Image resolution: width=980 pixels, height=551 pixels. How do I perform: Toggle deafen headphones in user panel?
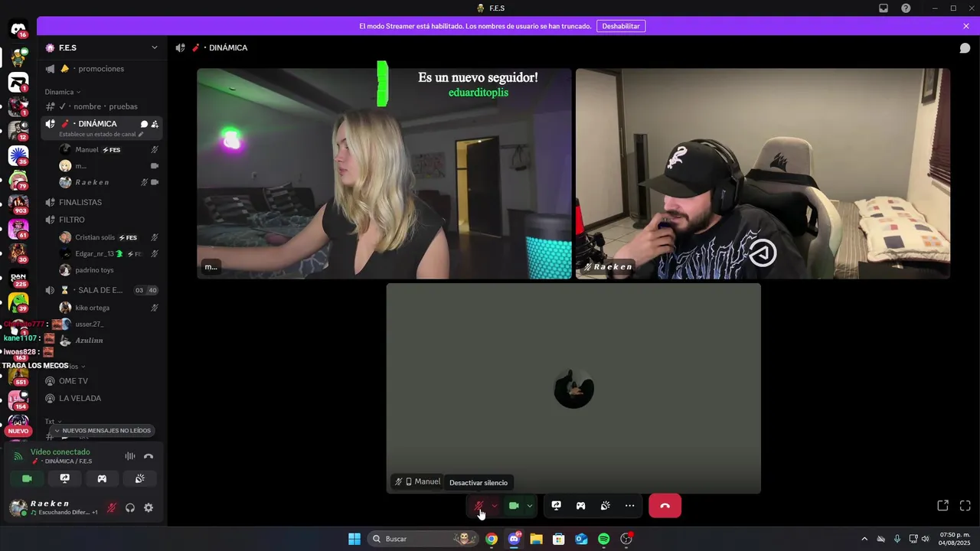coord(130,508)
